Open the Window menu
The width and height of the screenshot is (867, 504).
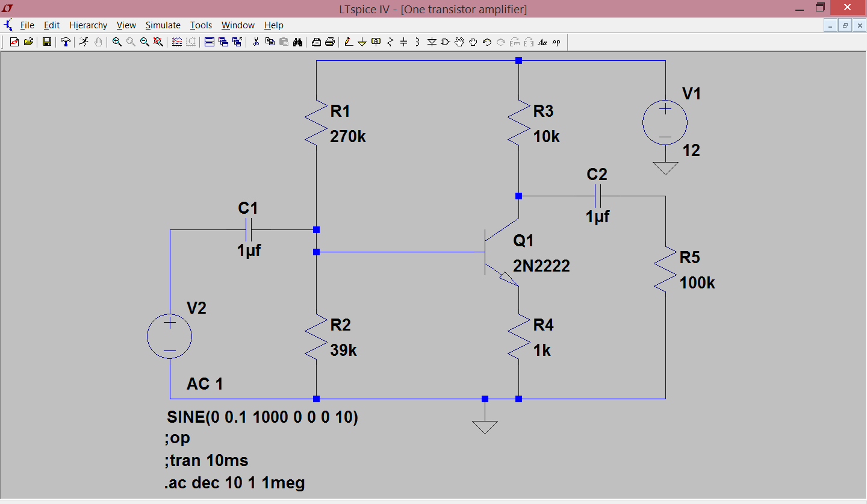coord(238,25)
